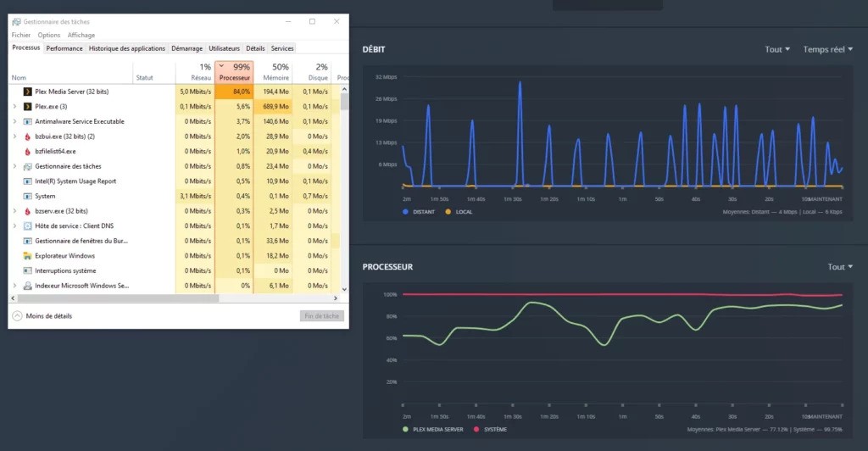Sort by the Mémoire column header
Screen dimensions: 868x451
273,72
